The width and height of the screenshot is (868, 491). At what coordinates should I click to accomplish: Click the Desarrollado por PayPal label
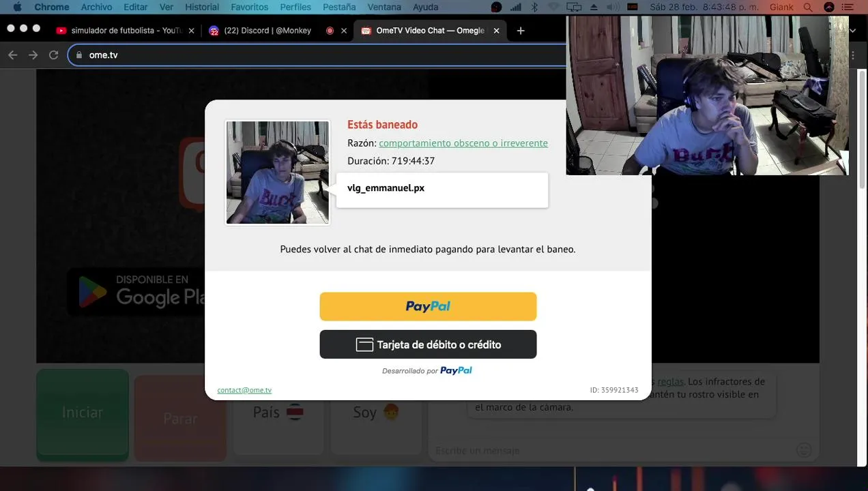[x=427, y=370]
